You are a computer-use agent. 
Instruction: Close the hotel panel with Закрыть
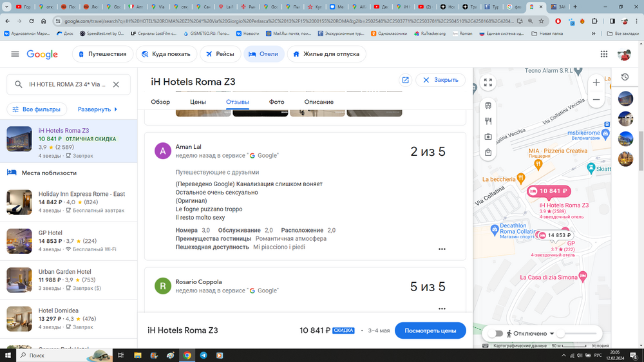pos(440,80)
